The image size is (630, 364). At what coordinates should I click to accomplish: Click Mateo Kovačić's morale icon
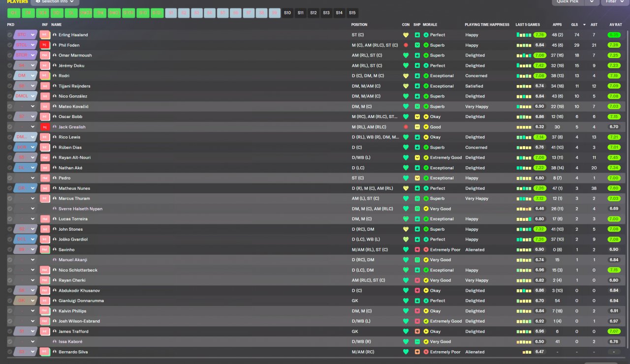point(426,107)
